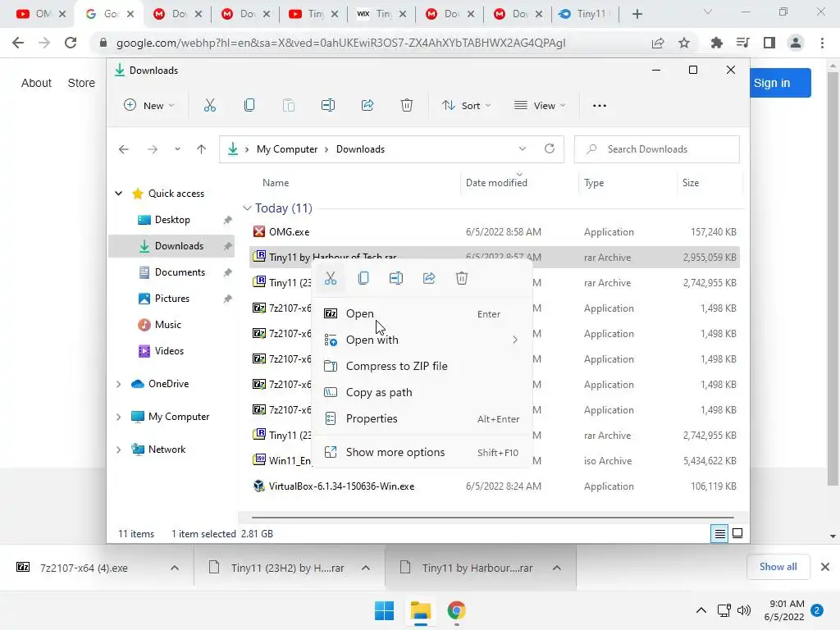Viewport: 840px width, 630px height.
Task: Select Documents in Quick access
Action: pyautogui.click(x=172, y=272)
